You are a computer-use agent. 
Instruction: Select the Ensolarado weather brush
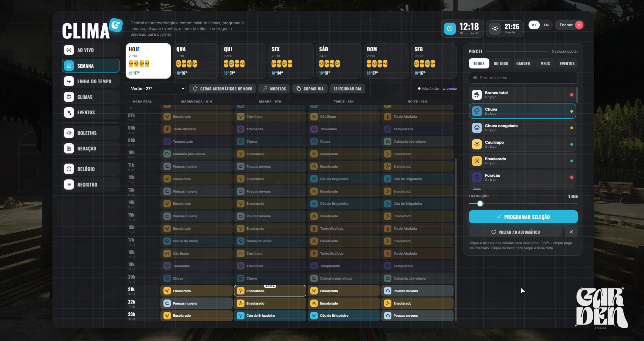coord(522,161)
